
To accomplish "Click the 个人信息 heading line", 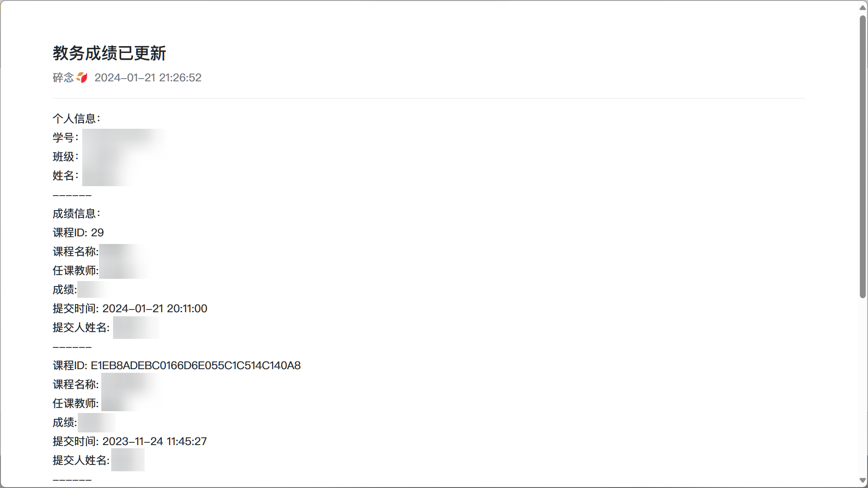I will pyautogui.click(x=76, y=119).
